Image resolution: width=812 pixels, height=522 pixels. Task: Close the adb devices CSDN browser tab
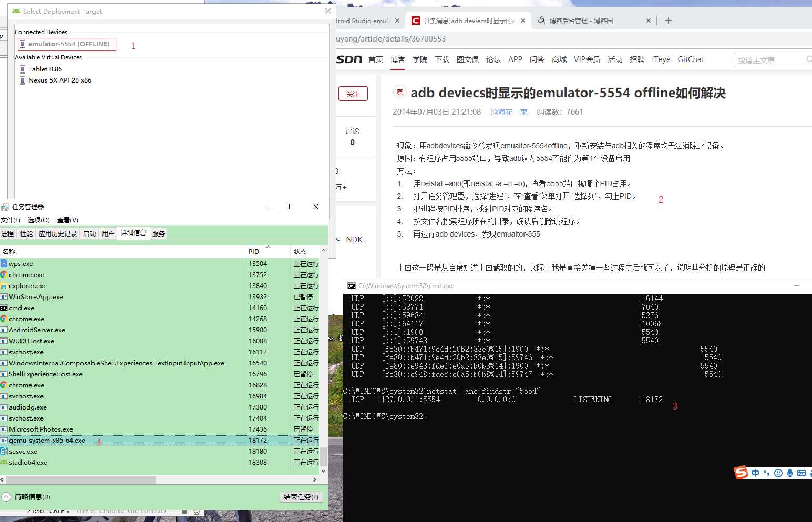point(523,21)
